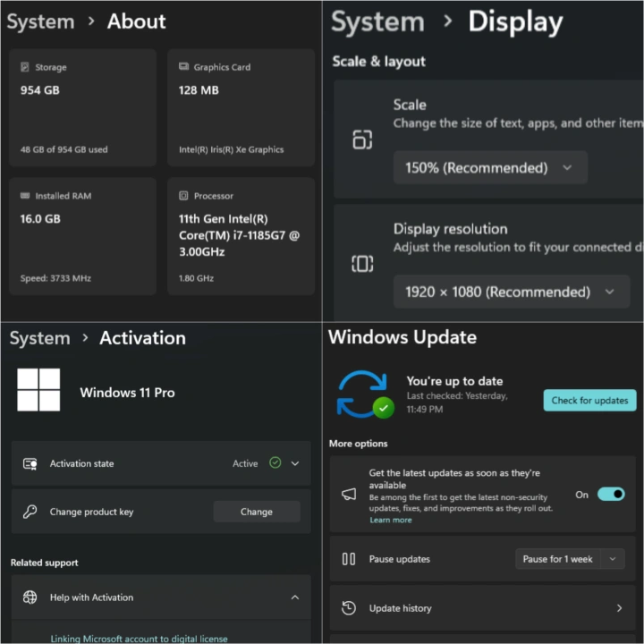Screen dimensions: 644x644
Task: Toggle off get latest updates switch
Action: pos(611,495)
